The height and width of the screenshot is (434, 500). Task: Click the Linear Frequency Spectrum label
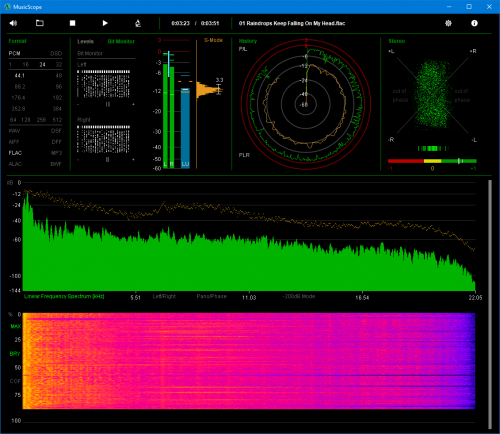pyautogui.click(x=64, y=296)
